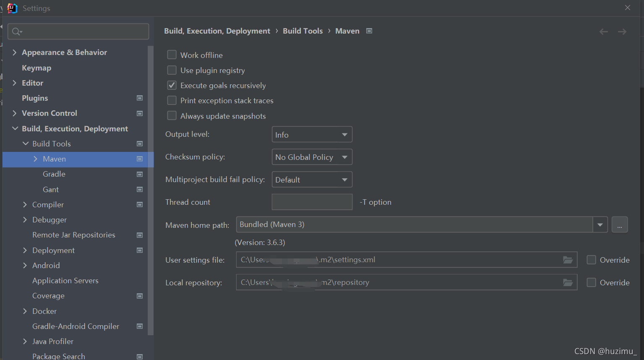Click the search magnifier icon
Viewport: 644px width, 360px height.
(x=17, y=31)
